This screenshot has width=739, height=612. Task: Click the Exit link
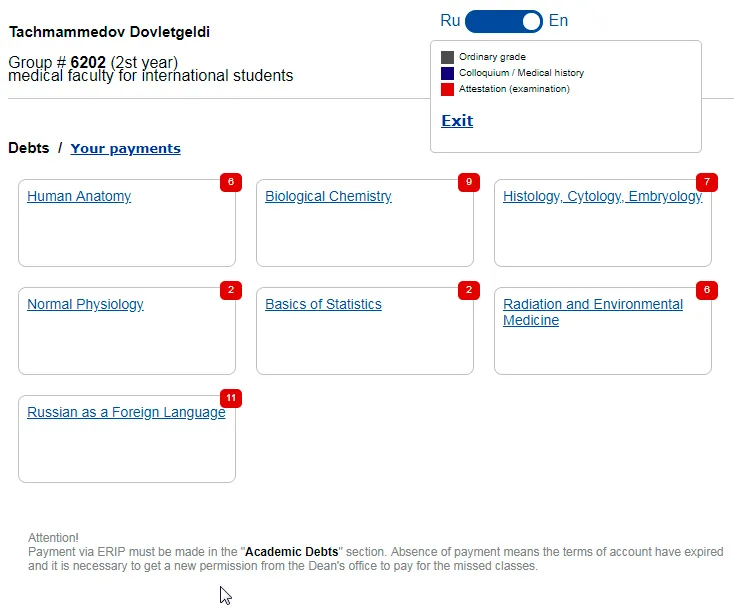coord(457,121)
